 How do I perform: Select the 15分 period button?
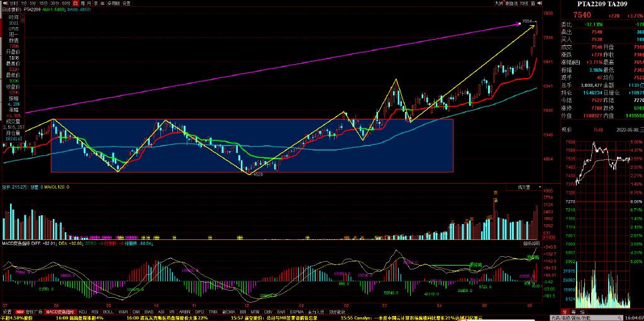(43, 3)
